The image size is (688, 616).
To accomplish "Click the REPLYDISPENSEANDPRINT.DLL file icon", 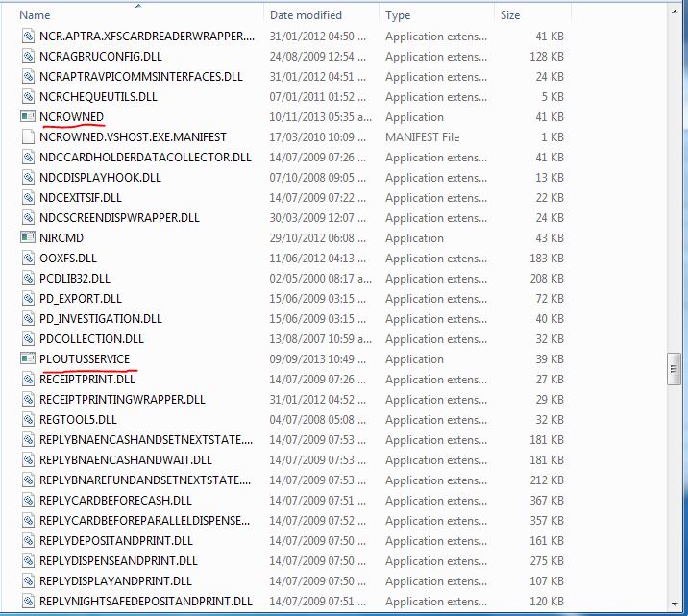I will tap(28, 560).
